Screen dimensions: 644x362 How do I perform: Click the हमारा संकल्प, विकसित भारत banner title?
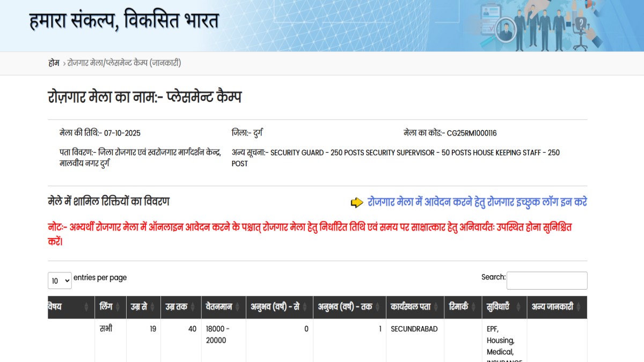[124, 21]
